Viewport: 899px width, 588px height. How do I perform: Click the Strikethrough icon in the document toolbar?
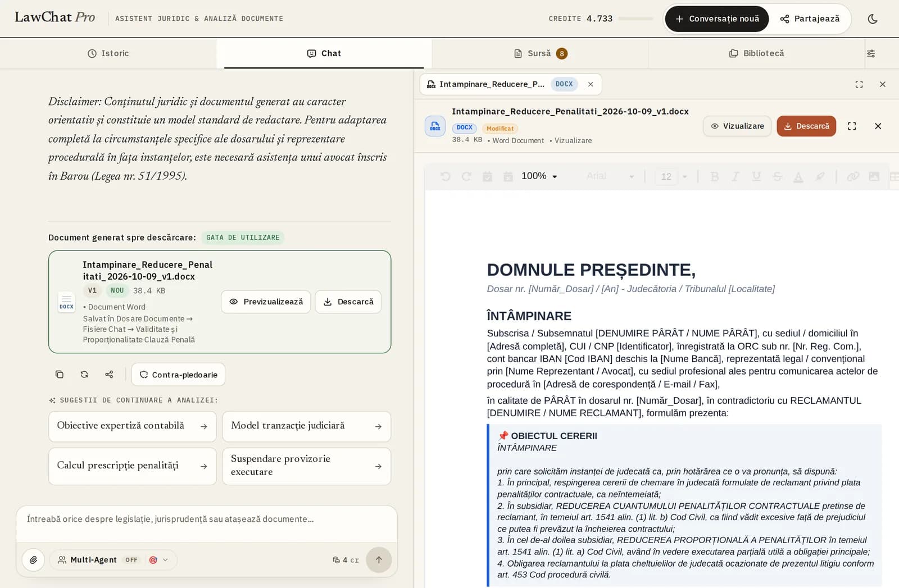point(777,176)
